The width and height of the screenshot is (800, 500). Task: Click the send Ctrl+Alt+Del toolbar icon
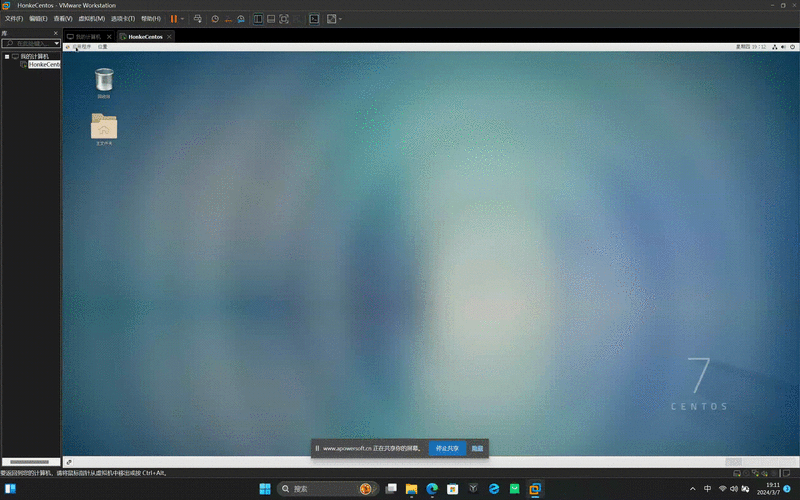[198, 19]
